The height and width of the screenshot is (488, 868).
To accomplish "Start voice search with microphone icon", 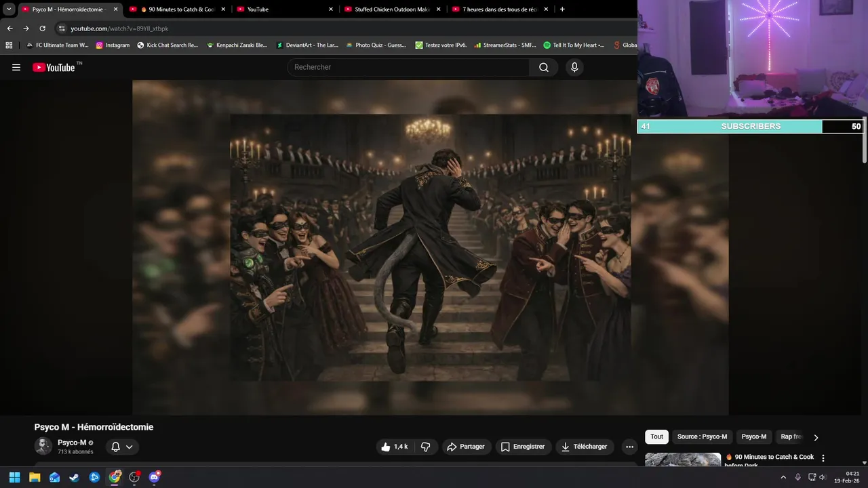I will (574, 67).
